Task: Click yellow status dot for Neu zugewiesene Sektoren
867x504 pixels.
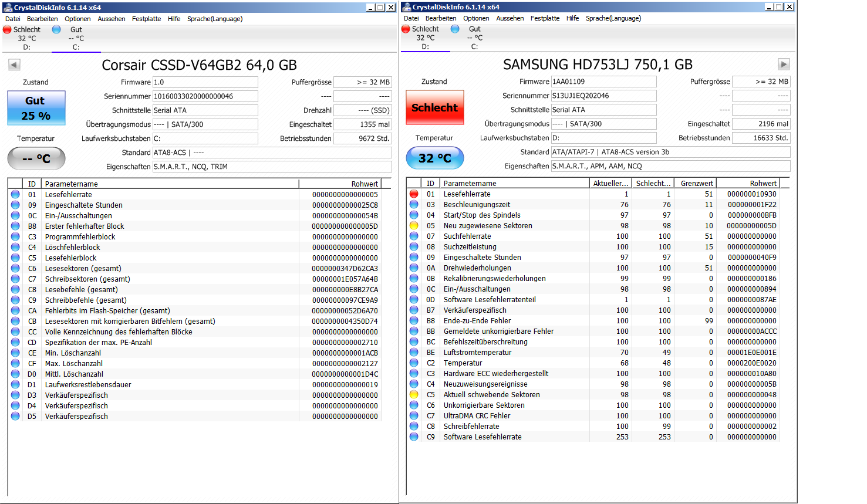Action: pos(414,226)
